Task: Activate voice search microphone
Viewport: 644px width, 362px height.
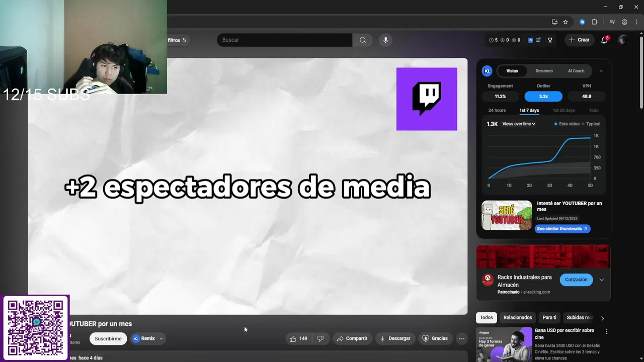Action: (385, 40)
